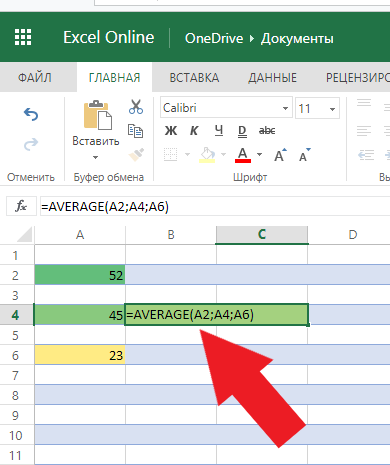Open the ФАЙЛ tab

(x=35, y=78)
